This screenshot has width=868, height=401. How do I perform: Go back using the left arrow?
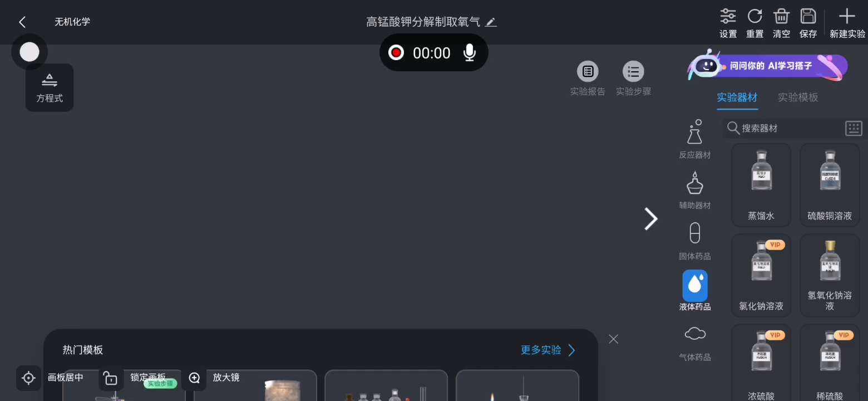22,22
